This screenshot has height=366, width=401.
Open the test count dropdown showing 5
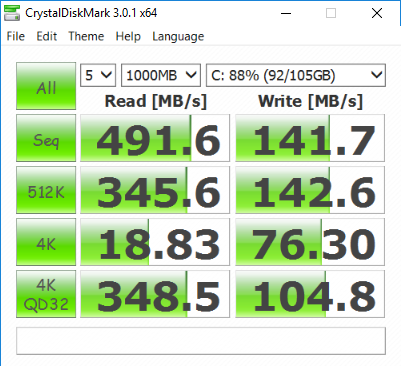pyautogui.click(x=98, y=75)
